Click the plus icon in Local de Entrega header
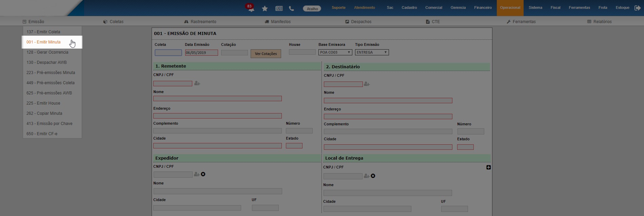Image resolution: width=644 pixels, height=216 pixels. [488, 167]
